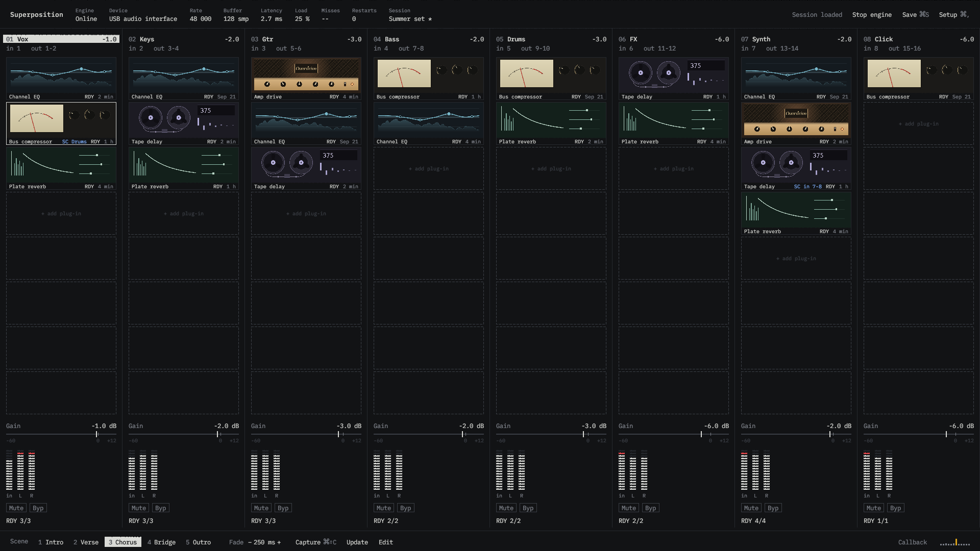Open the Synth Plate reverb plug-in
This screenshot has width=980, height=551.
[x=796, y=213]
